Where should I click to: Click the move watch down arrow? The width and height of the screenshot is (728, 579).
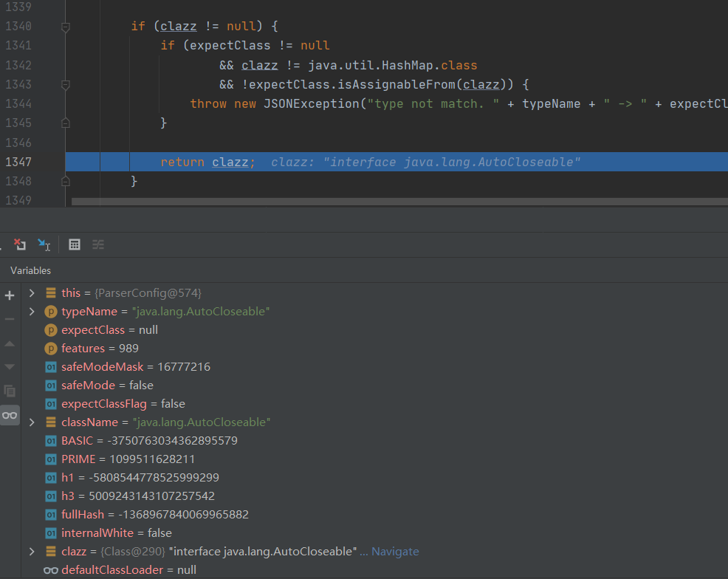tap(10, 367)
